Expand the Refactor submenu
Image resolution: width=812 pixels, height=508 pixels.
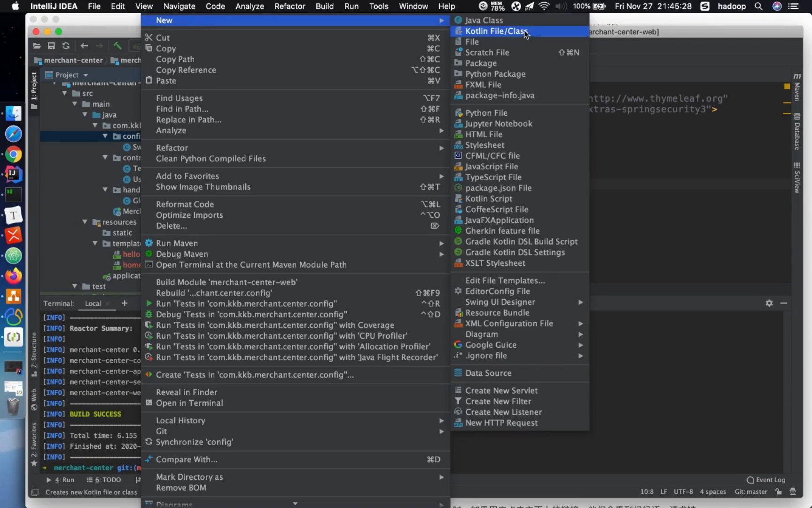pyautogui.click(x=295, y=148)
